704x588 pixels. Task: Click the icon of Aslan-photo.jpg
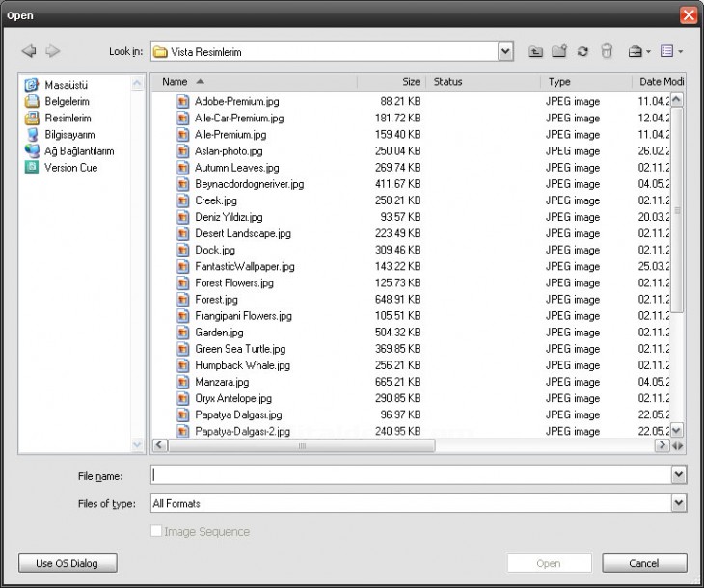click(x=182, y=150)
